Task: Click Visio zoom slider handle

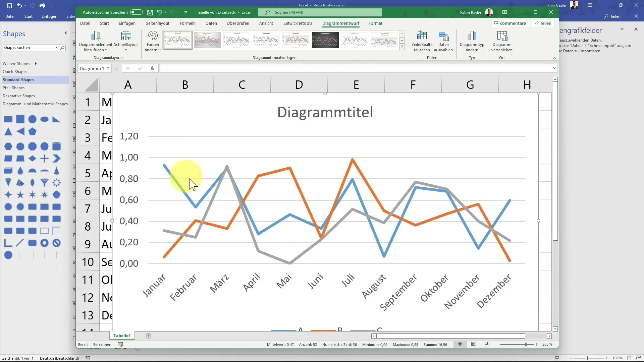Action: [587, 358]
